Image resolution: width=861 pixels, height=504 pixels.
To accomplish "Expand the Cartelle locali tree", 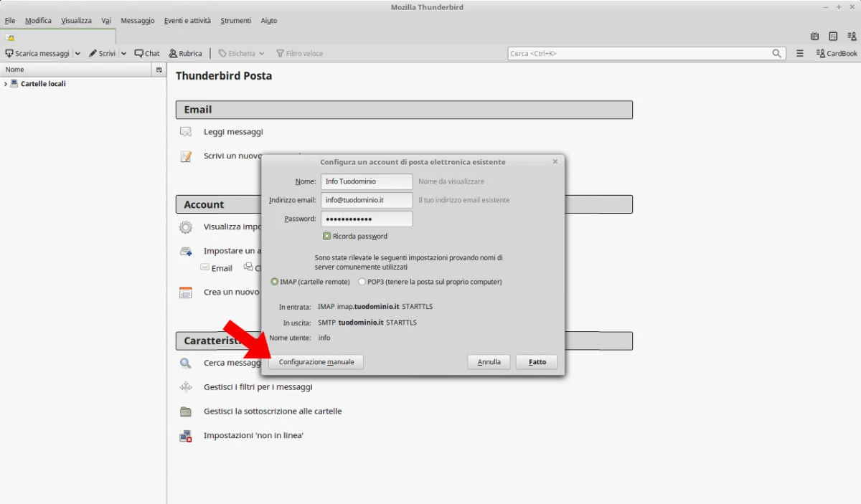I will click(x=6, y=84).
